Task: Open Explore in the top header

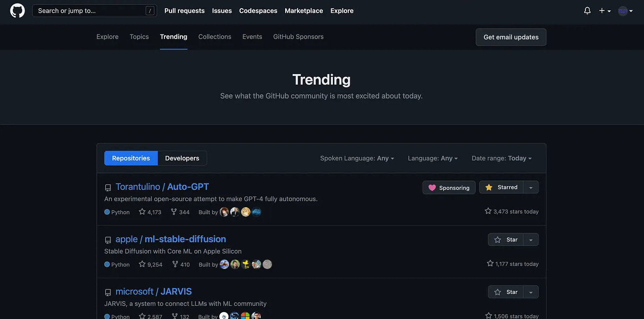Action: click(x=342, y=10)
